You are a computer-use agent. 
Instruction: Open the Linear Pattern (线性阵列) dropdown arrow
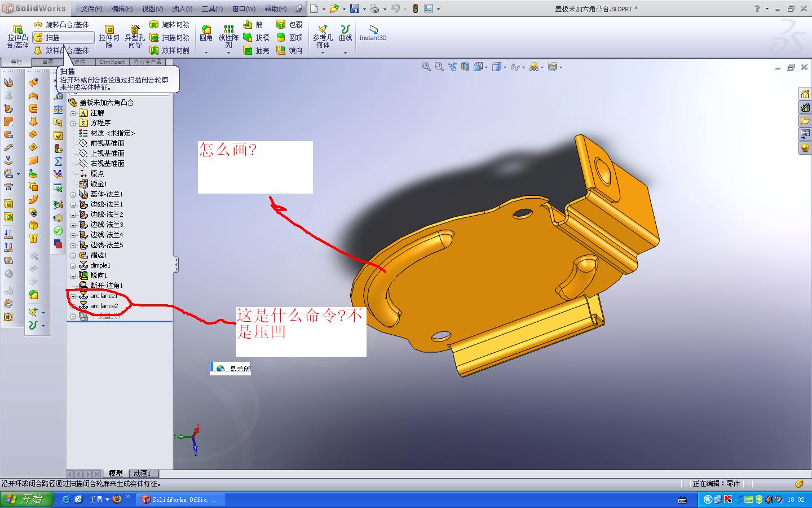(228, 52)
